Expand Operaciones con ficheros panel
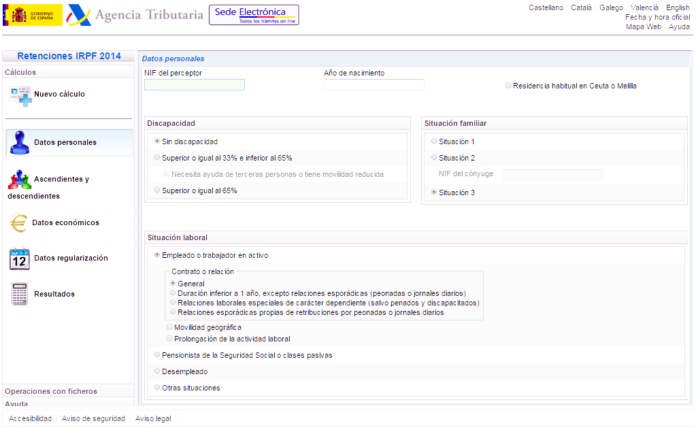The width and height of the screenshot is (696, 434). click(x=68, y=391)
